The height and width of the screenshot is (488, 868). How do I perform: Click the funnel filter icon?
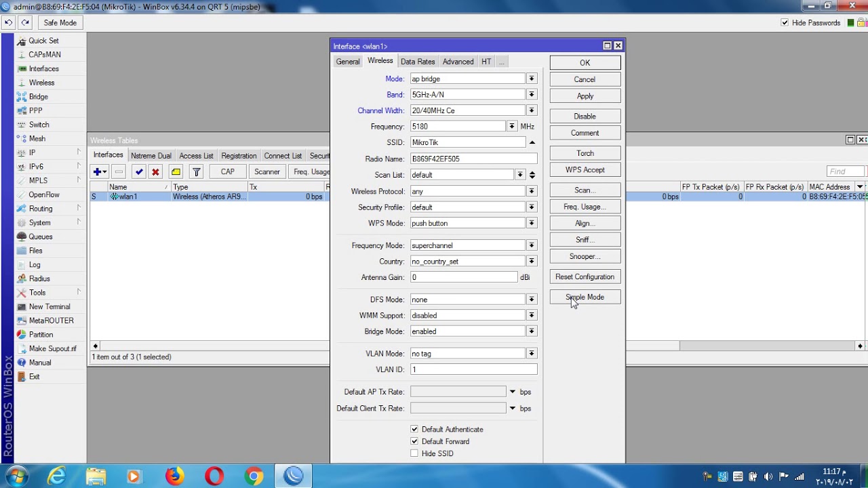tap(197, 172)
